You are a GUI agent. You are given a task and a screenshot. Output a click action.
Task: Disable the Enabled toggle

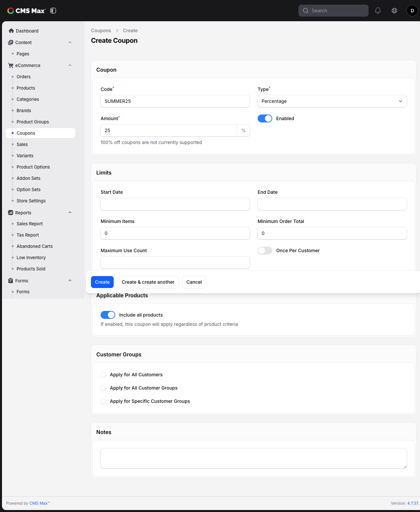(x=265, y=118)
